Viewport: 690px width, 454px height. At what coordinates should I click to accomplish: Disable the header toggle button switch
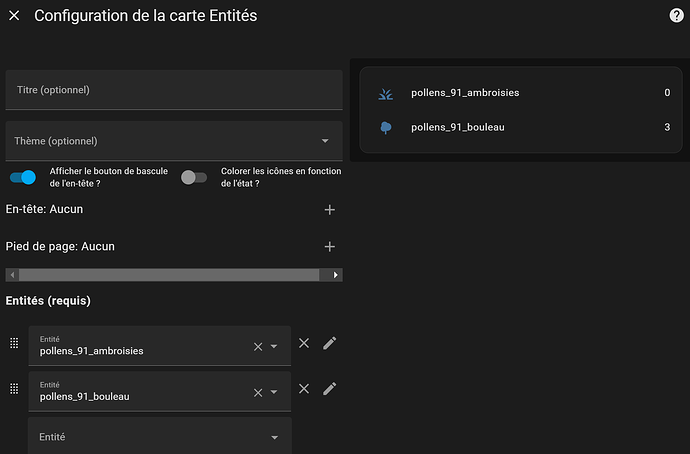click(23, 177)
